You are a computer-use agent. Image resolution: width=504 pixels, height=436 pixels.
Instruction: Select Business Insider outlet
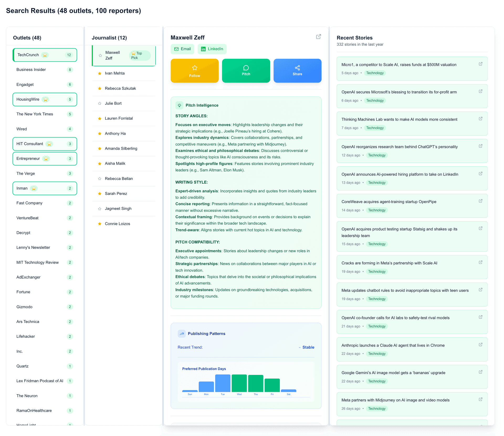click(31, 70)
